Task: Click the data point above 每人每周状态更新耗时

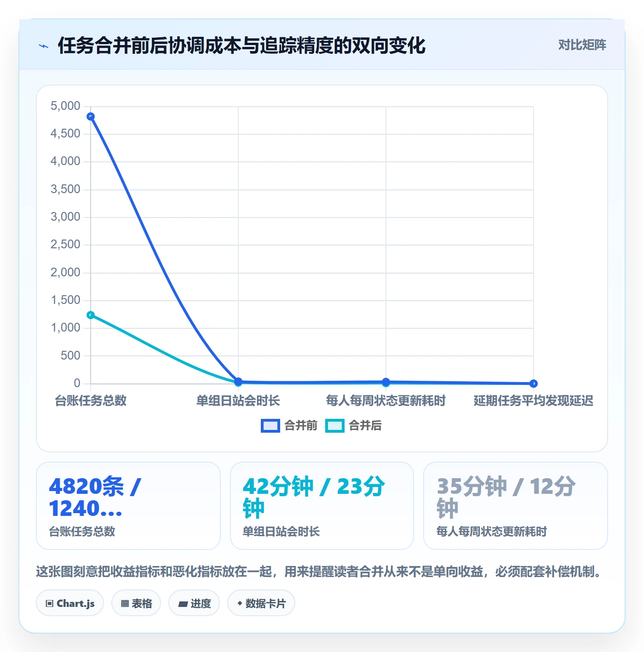Action: pyautogui.click(x=386, y=382)
